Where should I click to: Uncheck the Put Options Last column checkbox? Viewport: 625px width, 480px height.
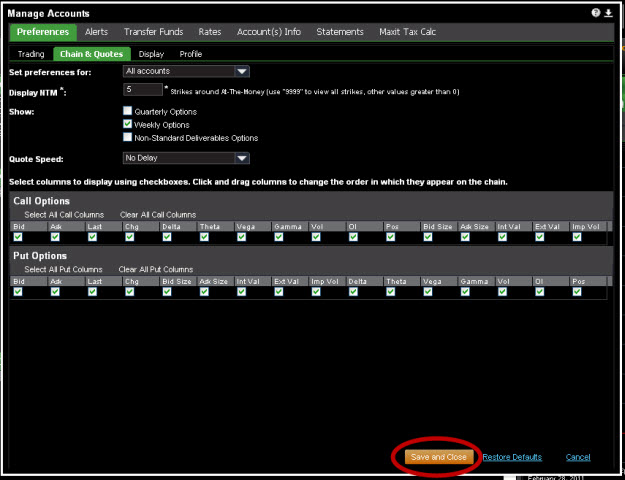click(x=92, y=292)
